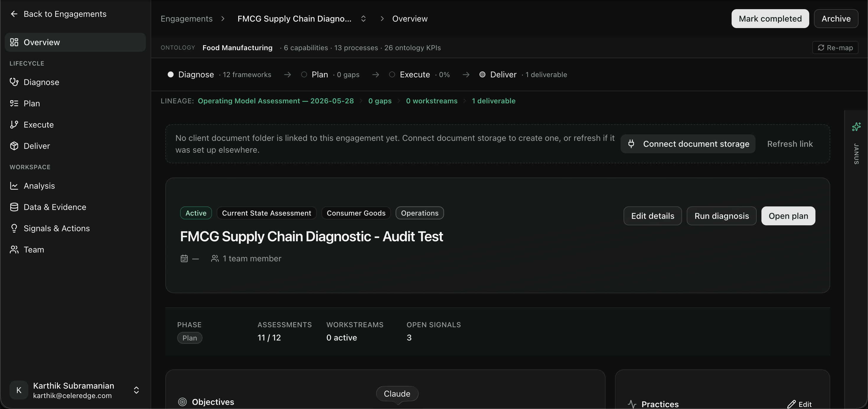The height and width of the screenshot is (409, 868).
Task: Follow the 0 gaps lineage link
Action: pyautogui.click(x=380, y=101)
